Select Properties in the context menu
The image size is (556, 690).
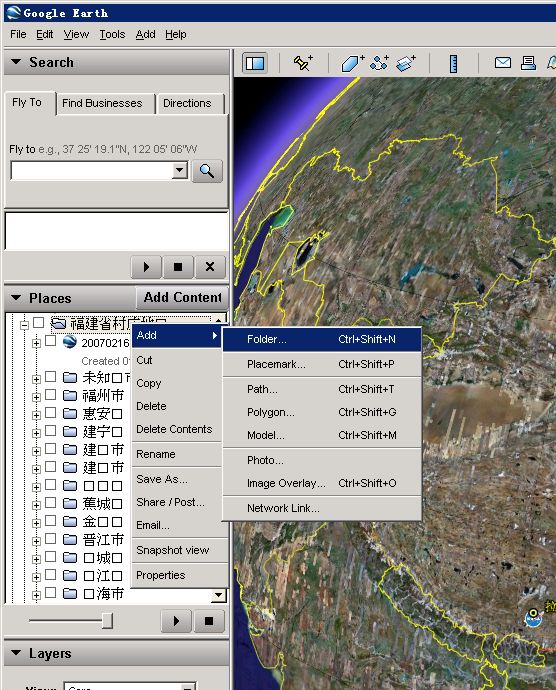tap(161, 575)
